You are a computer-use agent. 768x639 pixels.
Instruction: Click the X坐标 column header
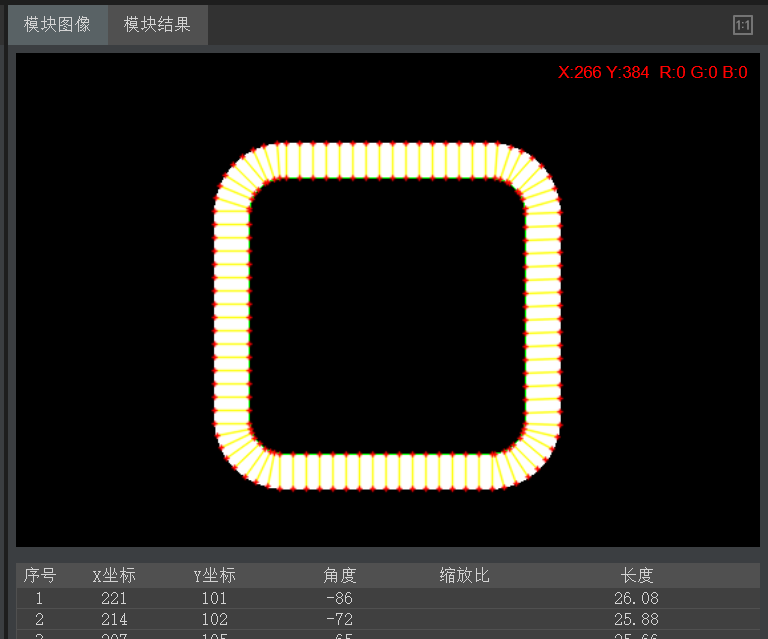(114, 575)
